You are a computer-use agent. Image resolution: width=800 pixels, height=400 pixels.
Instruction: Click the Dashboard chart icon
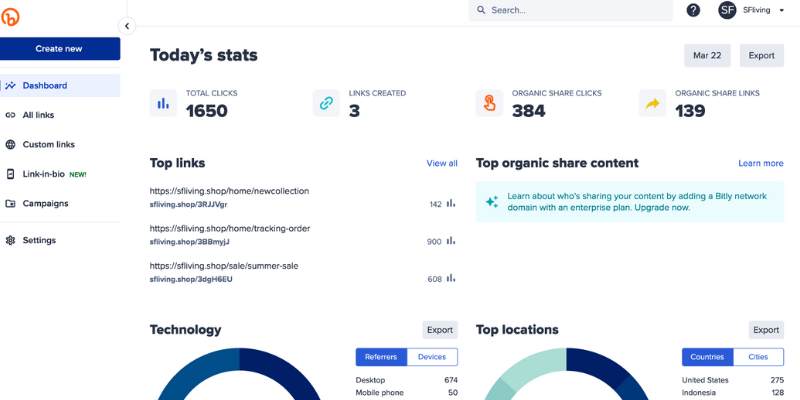(10, 86)
